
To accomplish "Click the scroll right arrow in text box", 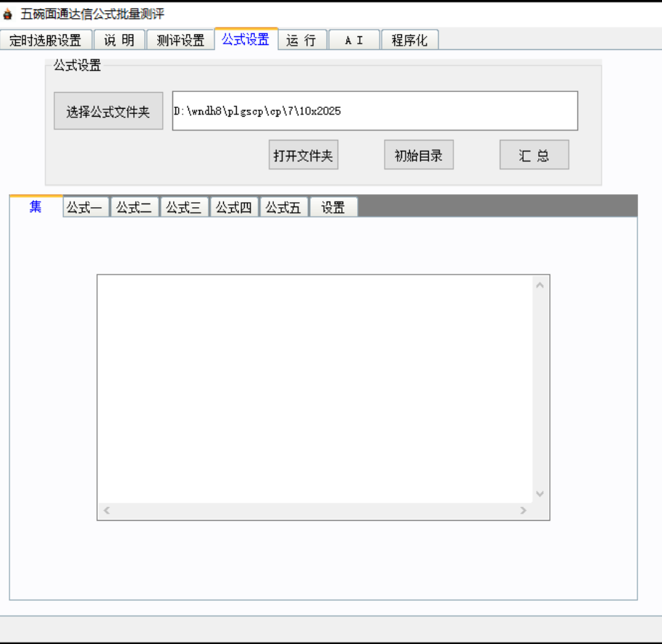I will point(523,511).
